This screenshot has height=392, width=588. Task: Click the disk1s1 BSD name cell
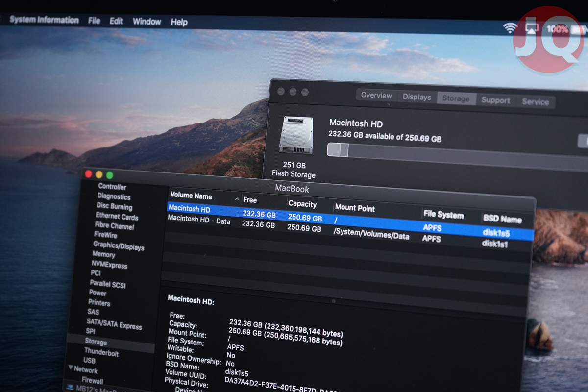tap(496, 243)
